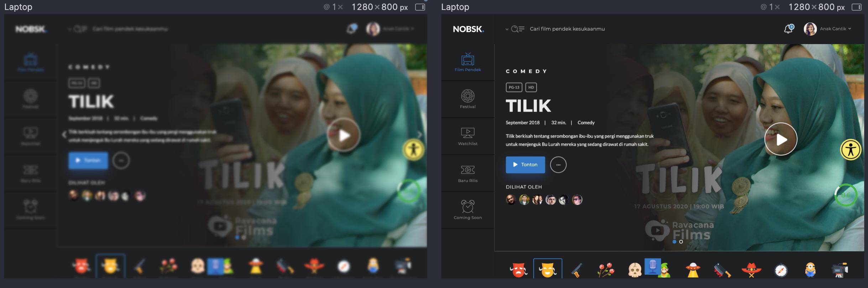Select the red drama mask genre, sharp preview
Image resolution: width=868 pixels, height=288 pixels.
pyautogui.click(x=518, y=270)
